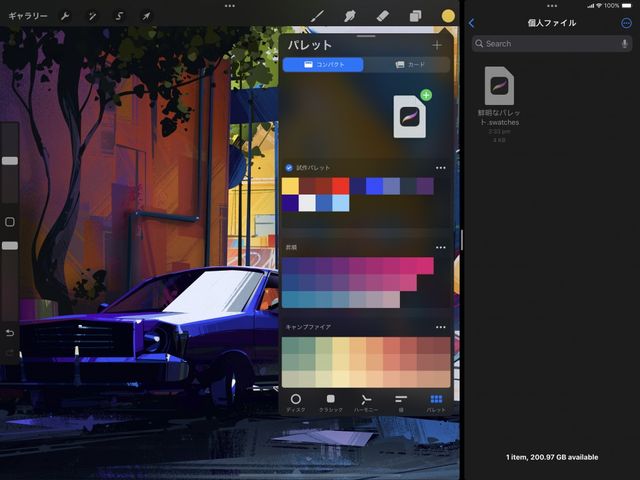Switch palette view to コンパクト
Viewport: 640px width, 480px height.
tap(323, 64)
